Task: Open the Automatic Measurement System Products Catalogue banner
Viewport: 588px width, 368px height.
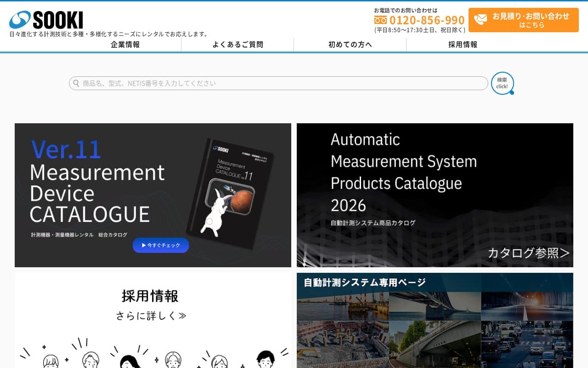Action: [x=435, y=195]
